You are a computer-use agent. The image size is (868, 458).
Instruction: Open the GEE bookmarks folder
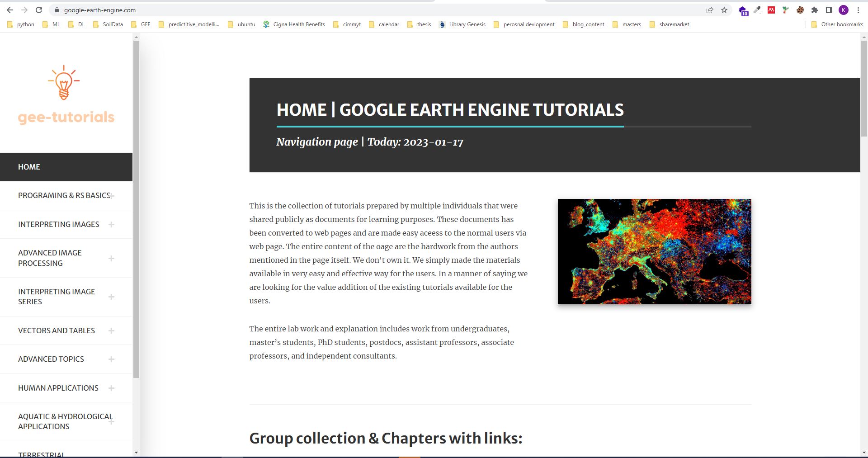point(141,24)
